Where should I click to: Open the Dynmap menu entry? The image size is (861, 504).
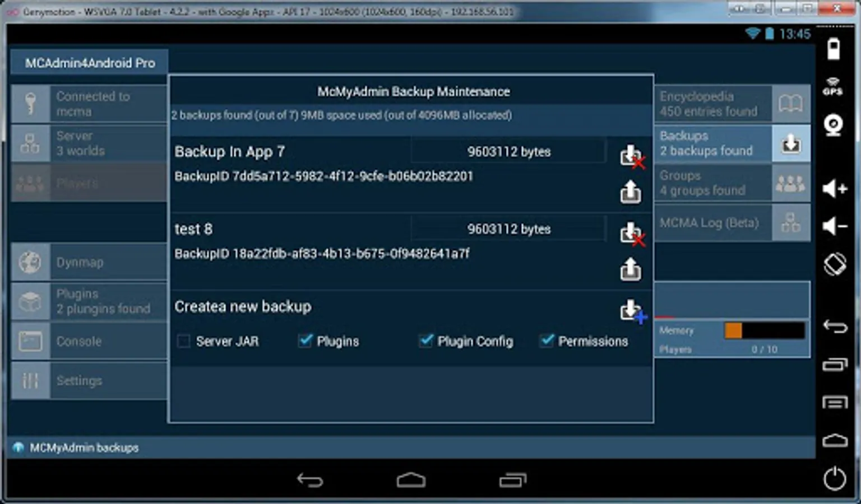89,262
